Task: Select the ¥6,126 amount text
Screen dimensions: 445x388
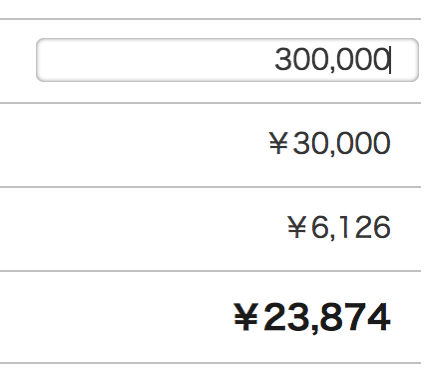Action: 339,227
